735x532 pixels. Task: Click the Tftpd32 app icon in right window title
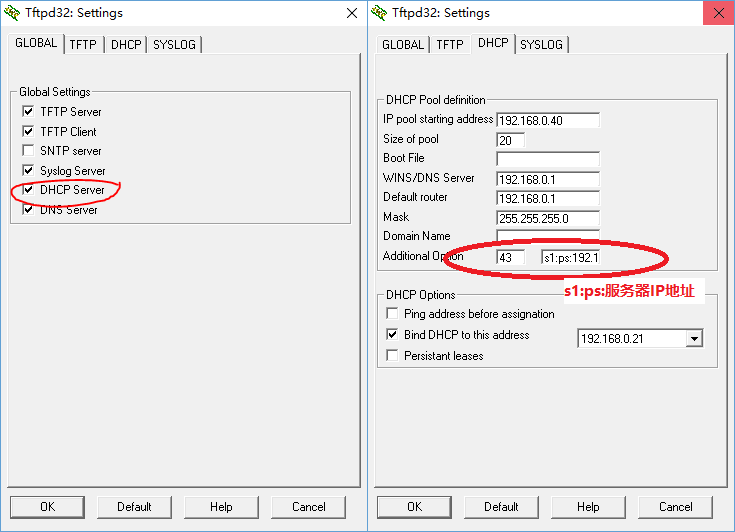tap(379, 13)
